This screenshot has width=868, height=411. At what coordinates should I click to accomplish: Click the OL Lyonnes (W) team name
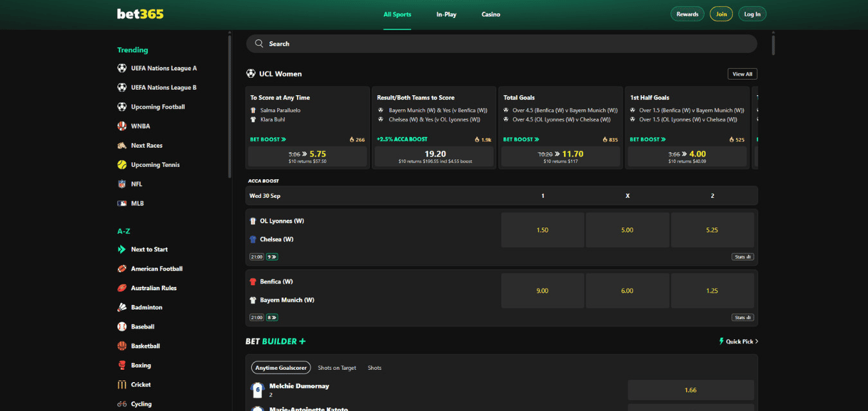[x=282, y=221]
